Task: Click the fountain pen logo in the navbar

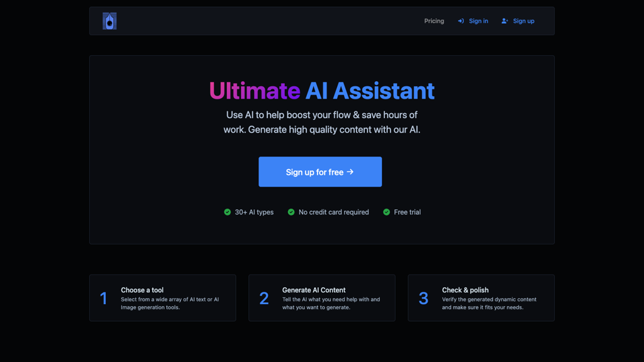Action: point(108,20)
